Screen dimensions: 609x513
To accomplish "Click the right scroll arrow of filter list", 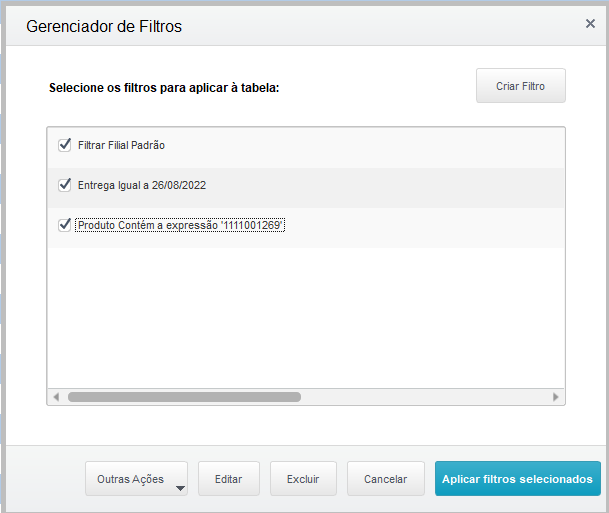I will tap(556, 397).
